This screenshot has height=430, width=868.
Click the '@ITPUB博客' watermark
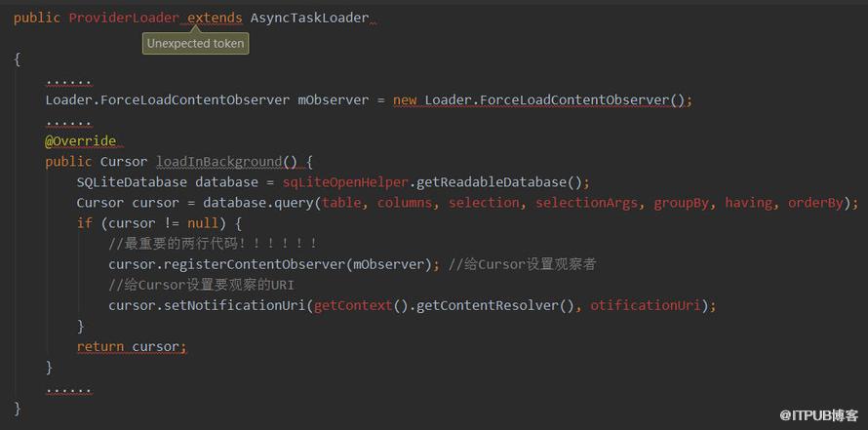pos(818,415)
